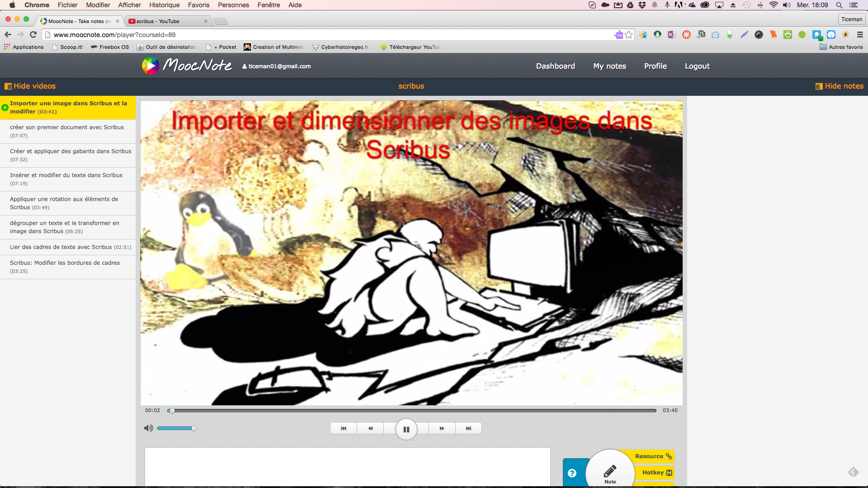This screenshot has height=488, width=868.
Task: Open a new browser tab
Action: point(220,21)
